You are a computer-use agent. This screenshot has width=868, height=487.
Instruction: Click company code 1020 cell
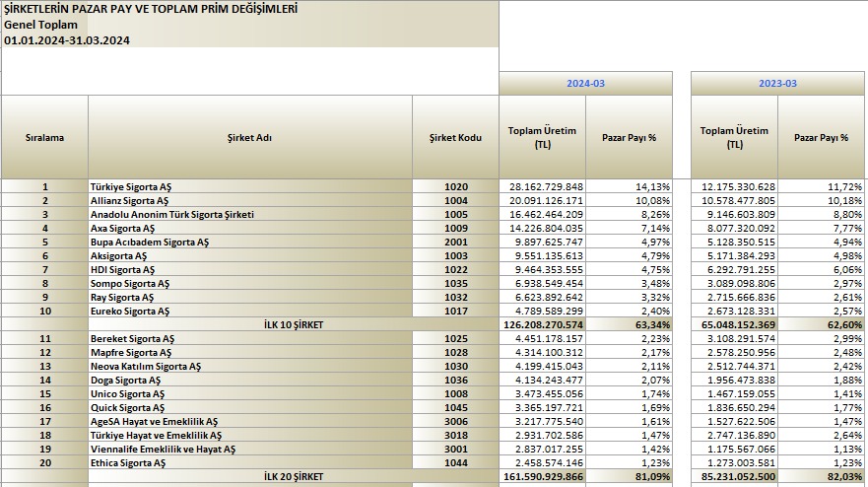click(455, 186)
